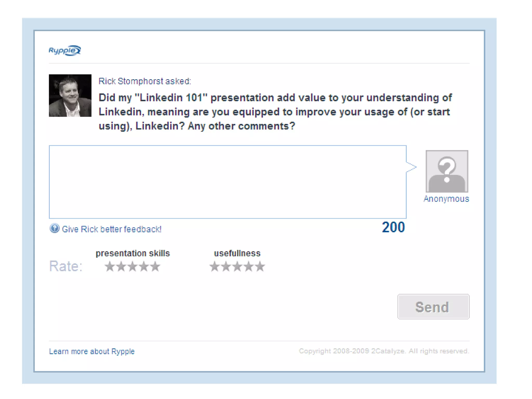
Task: Click the 'Rick Stomphorst asked:' text
Action: pos(145,81)
